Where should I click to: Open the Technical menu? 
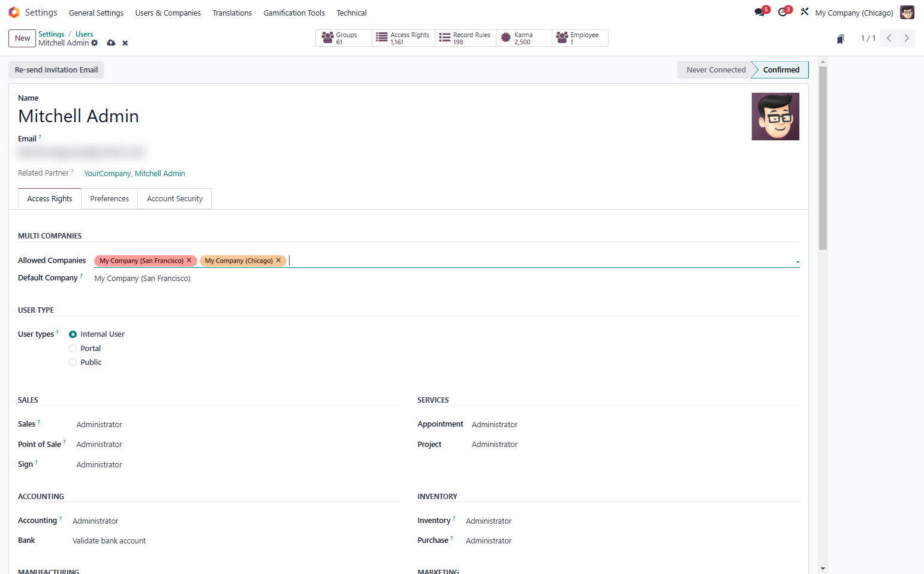[x=351, y=13]
